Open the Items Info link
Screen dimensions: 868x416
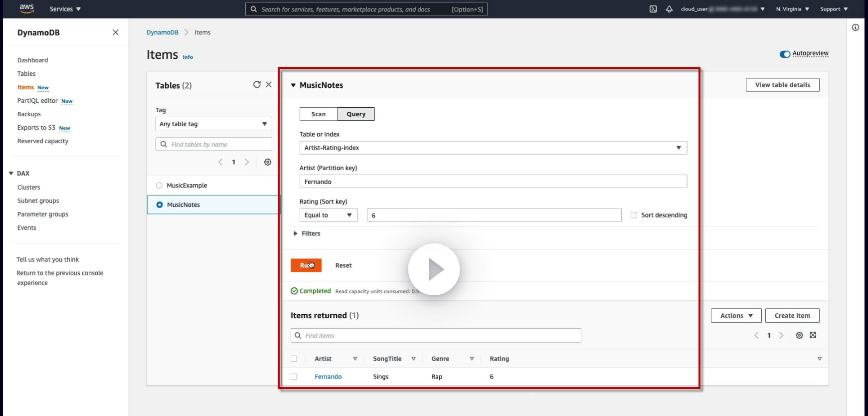coord(188,57)
